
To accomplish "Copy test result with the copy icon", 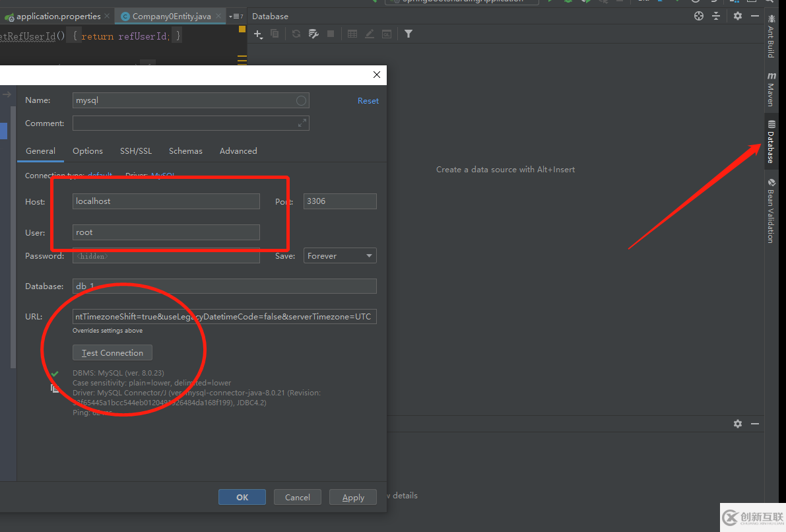I will [x=54, y=388].
